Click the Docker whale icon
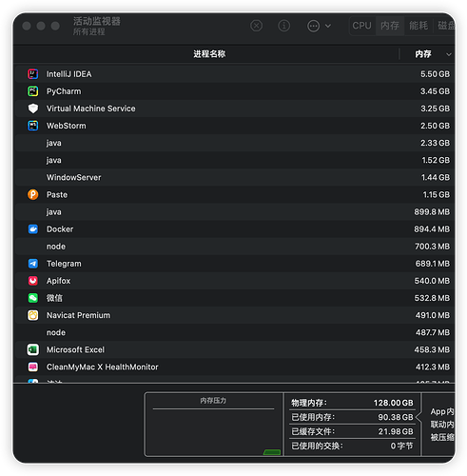The height and width of the screenshot is (476, 467). (33, 229)
